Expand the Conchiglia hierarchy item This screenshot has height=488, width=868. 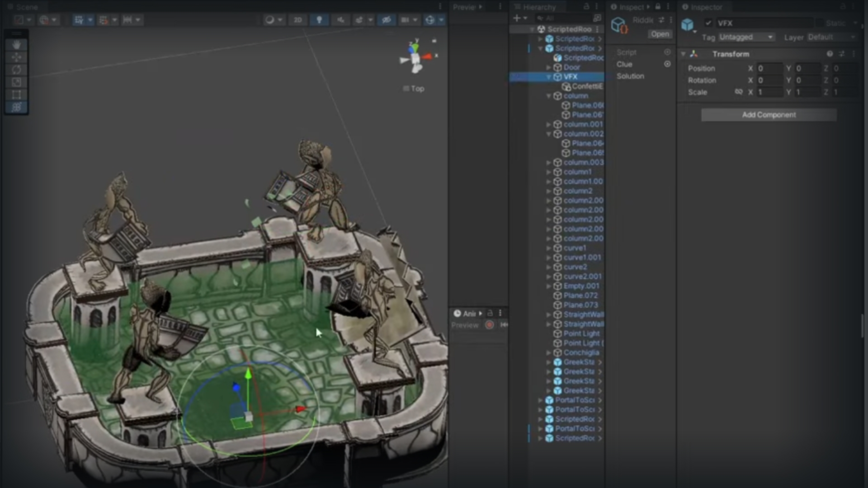(x=549, y=353)
